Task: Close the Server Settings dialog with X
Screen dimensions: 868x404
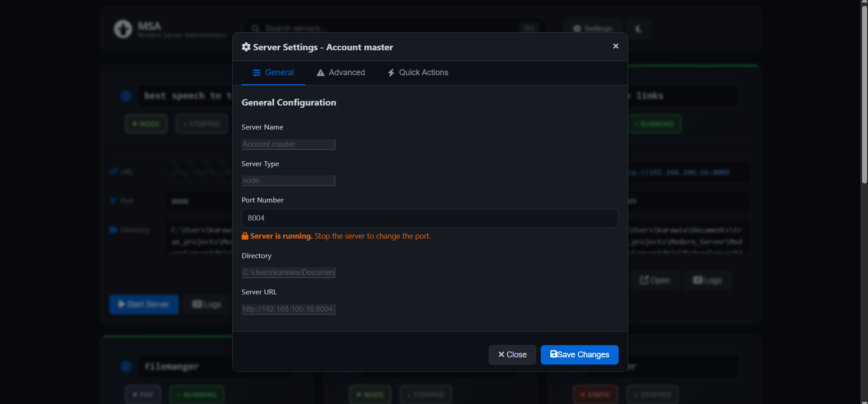Action: 615,46
